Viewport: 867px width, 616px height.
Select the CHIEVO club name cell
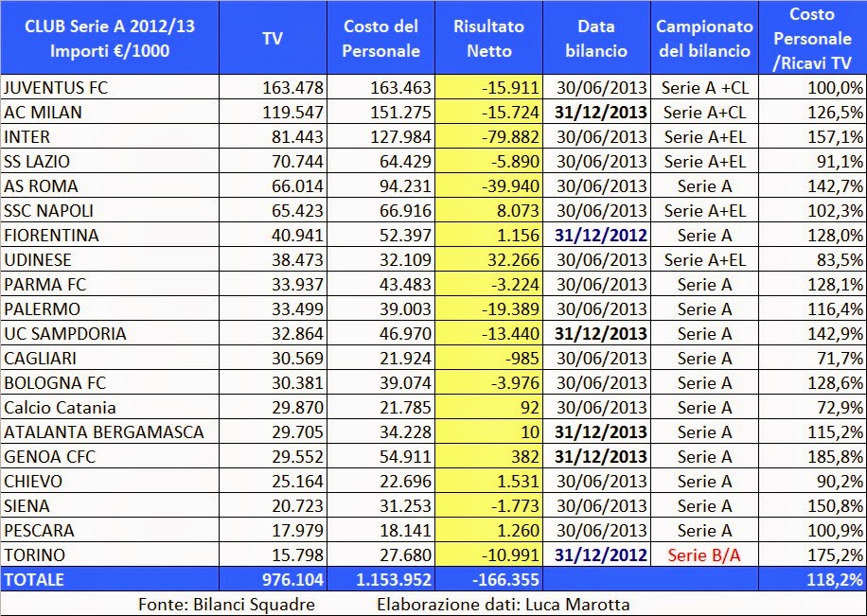point(110,481)
